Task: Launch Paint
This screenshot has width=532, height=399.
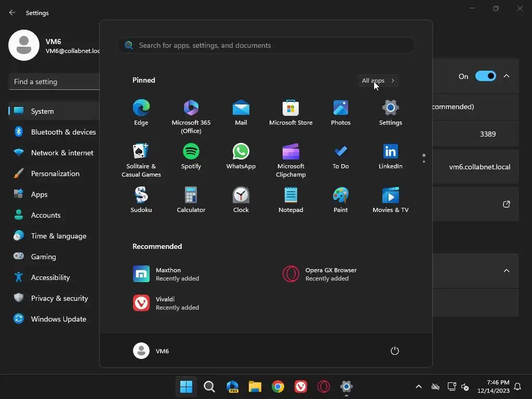Action: pos(341,200)
